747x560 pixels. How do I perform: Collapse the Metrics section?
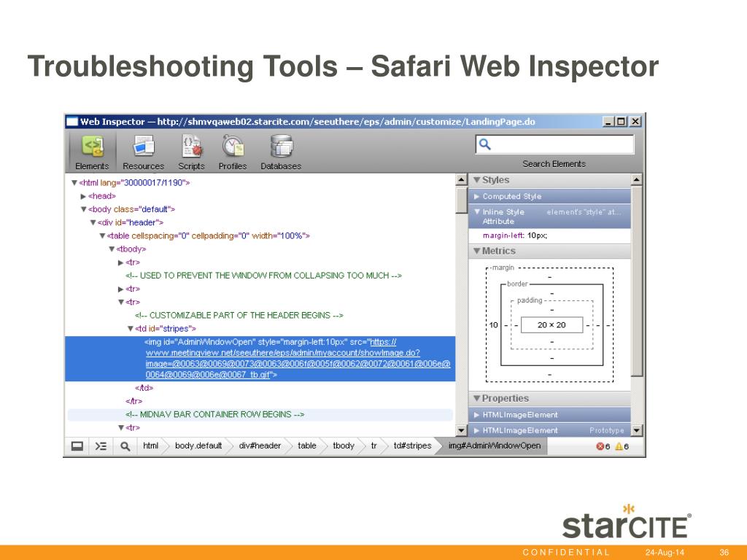click(x=477, y=251)
